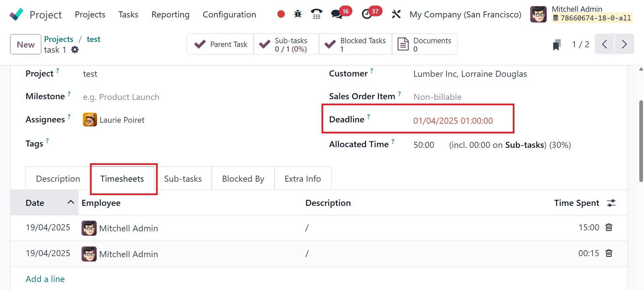644x290 pixels.
Task: Delete the 15:00 timesheet line
Action: tap(609, 227)
